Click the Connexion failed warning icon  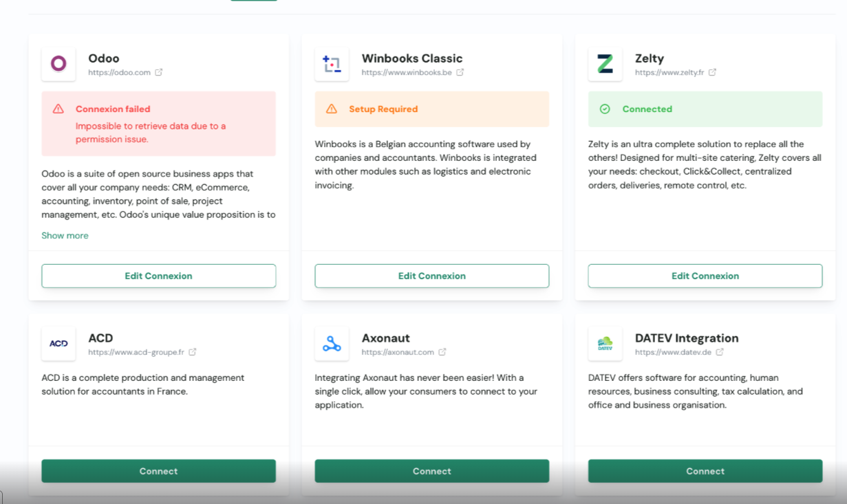coord(58,109)
